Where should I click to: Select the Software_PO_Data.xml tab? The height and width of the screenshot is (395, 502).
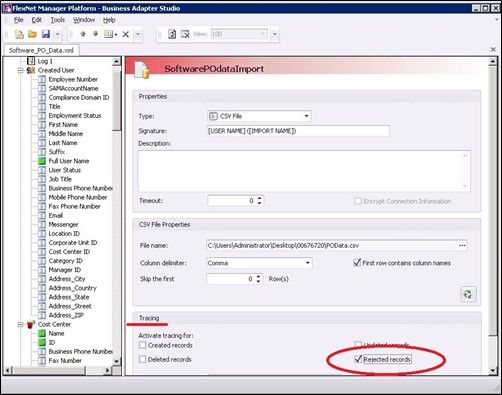tap(41, 50)
